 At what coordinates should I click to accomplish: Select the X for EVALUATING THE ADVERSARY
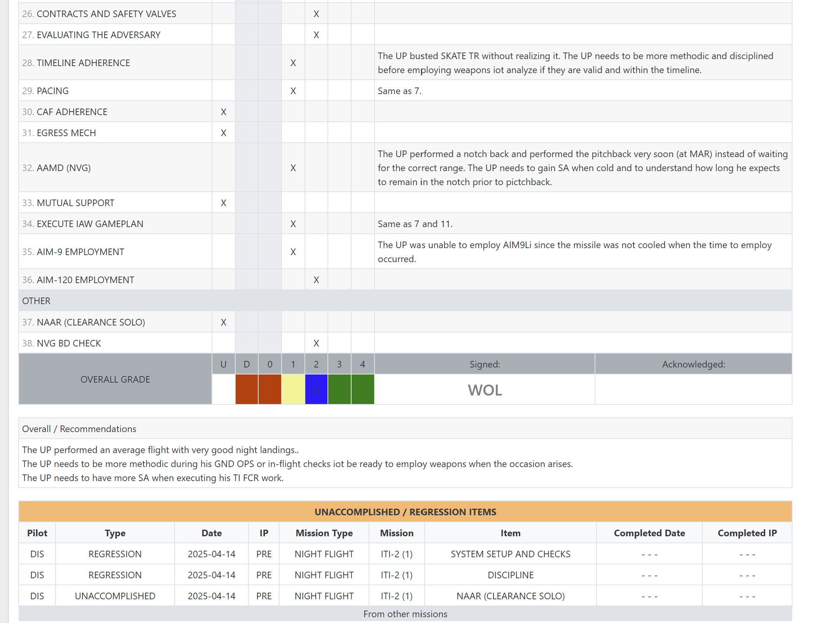316,35
